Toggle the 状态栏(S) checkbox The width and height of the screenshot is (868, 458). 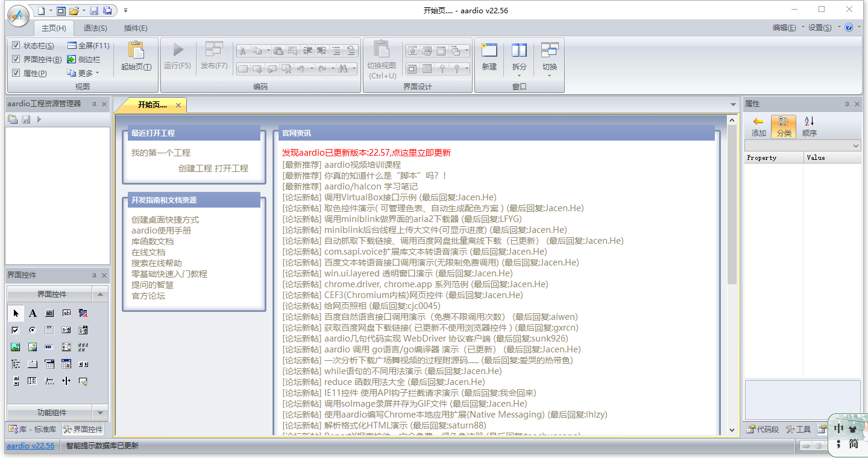click(x=16, y=46)
